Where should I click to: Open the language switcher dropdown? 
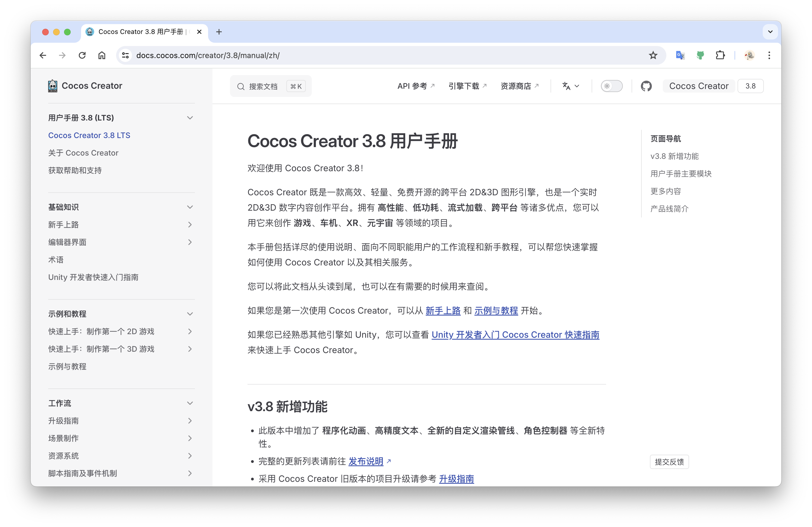tap(571, 86)
